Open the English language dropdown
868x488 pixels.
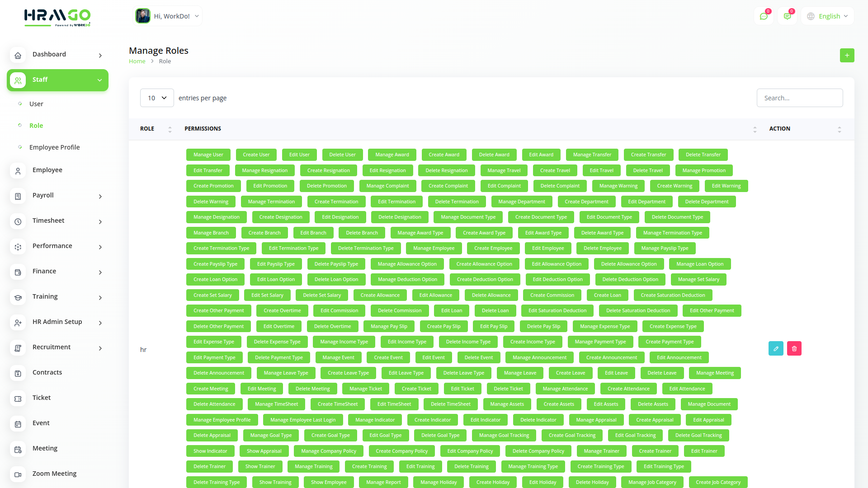tap(828, 16)
